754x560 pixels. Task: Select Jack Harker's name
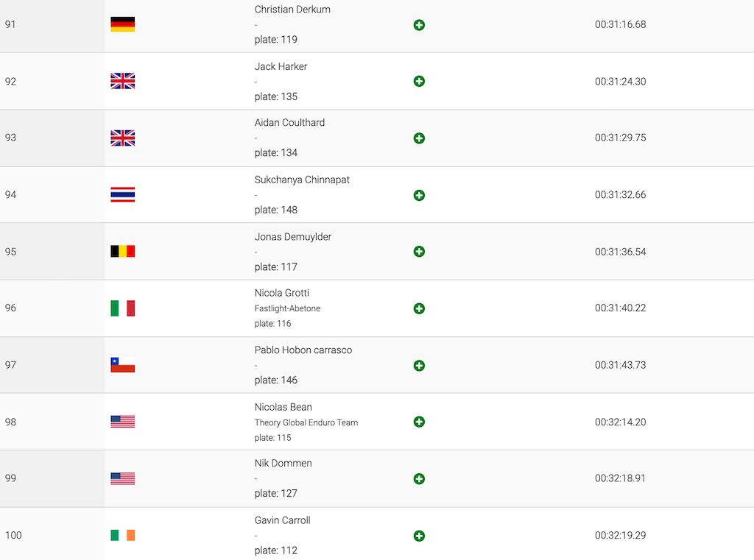(281, 66)
